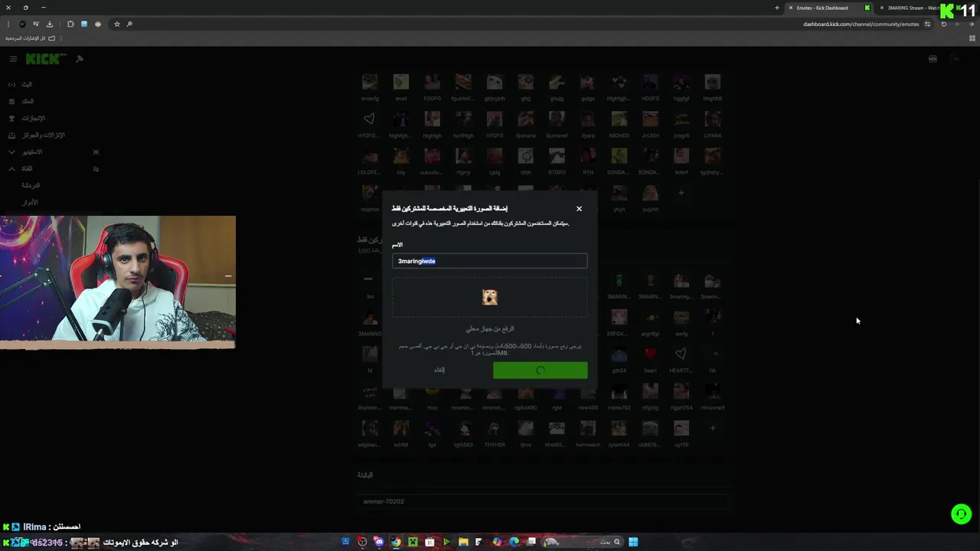This screenshot has height=551, width=980.
Task: Reload the page with the refresh icon
Action: (x=944, y=24)
